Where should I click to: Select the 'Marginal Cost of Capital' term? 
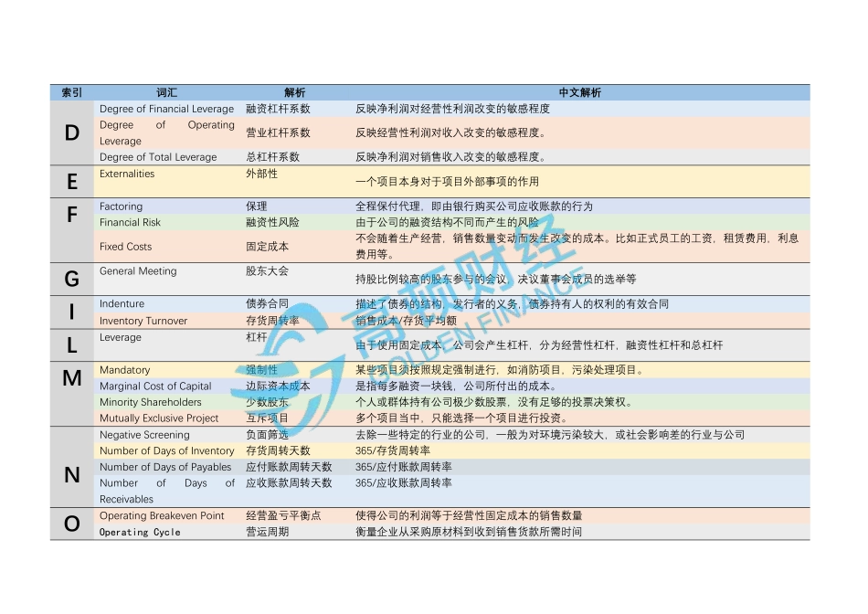(x=155, y=386)
